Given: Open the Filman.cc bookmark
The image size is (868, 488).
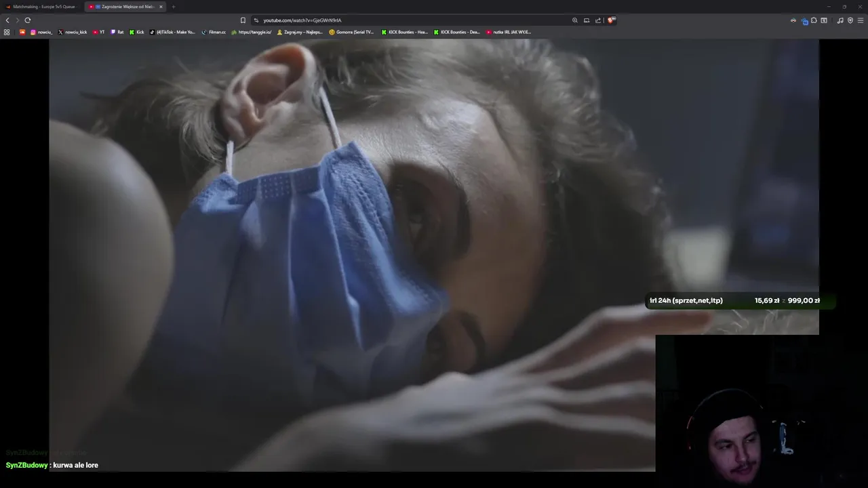Looking at the screenshot, I should pos(214,32).
